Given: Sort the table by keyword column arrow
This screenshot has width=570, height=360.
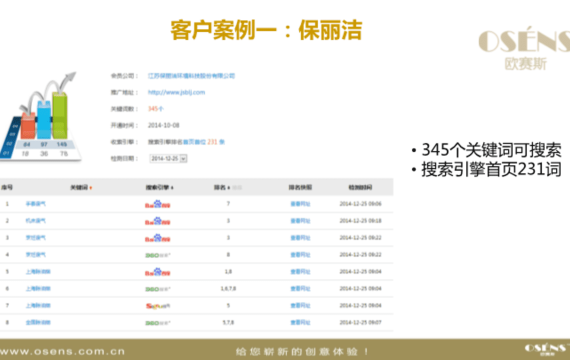Looking at the screenshot, I should point(91,188).
